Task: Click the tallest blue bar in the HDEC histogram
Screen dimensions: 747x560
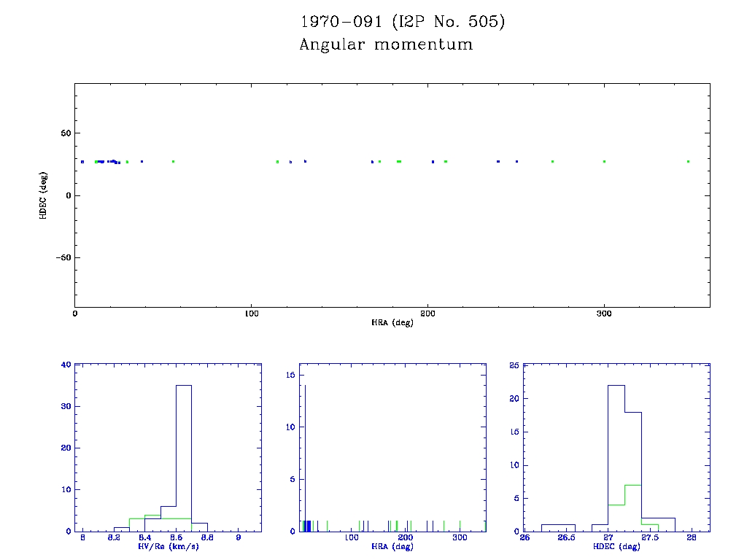Action: [x=616, y=457]
